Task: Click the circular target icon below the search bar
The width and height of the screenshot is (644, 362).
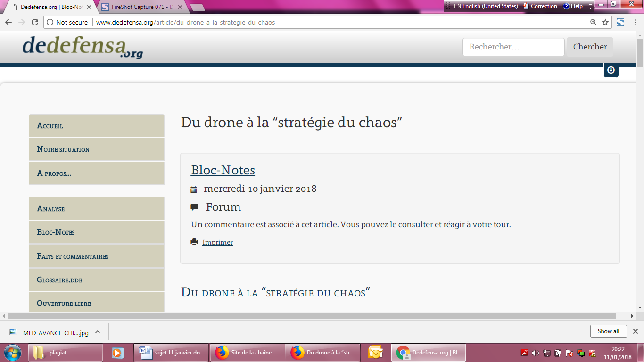Action: coord(611,70)
